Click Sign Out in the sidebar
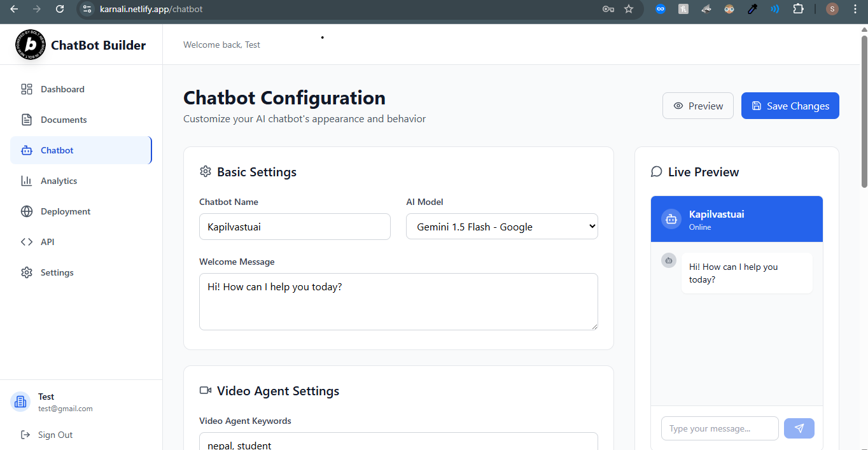Viewport: 868px width, 450px height. 47,435
